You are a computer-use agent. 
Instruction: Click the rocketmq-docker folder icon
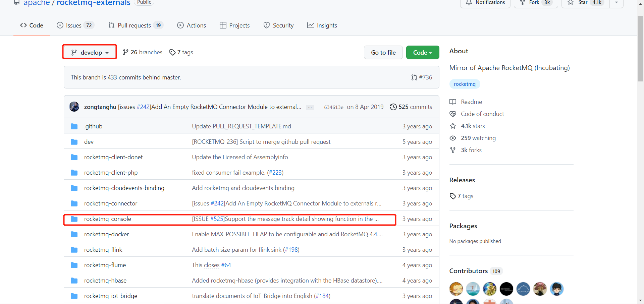coord(74,234)
